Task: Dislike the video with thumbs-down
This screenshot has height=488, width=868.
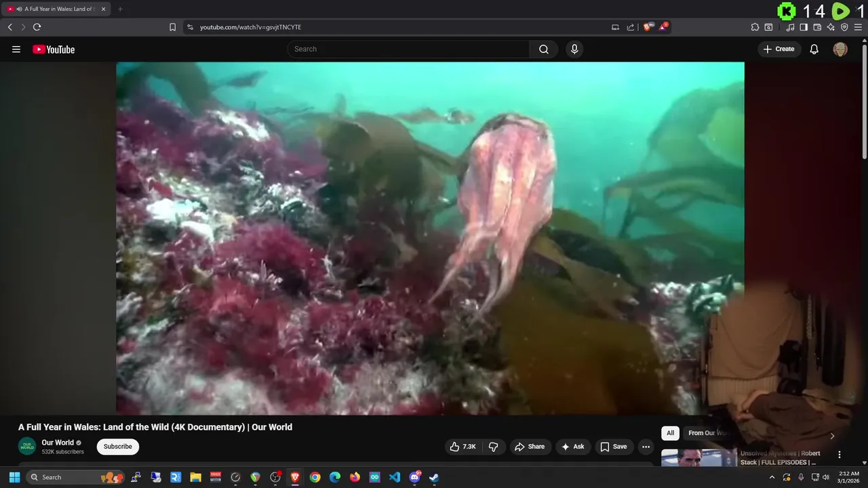Action: coord(493,447)
